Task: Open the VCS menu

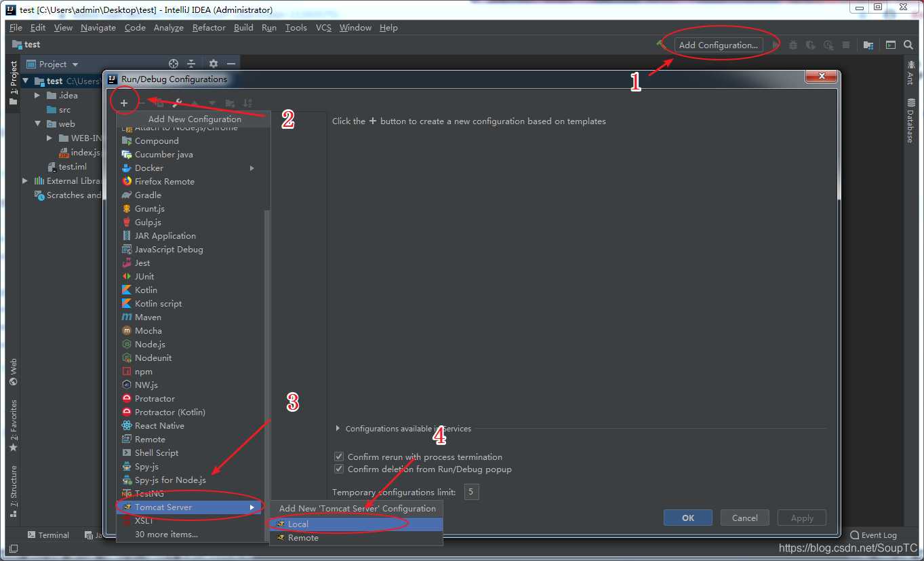Action: tap(323, 28)
